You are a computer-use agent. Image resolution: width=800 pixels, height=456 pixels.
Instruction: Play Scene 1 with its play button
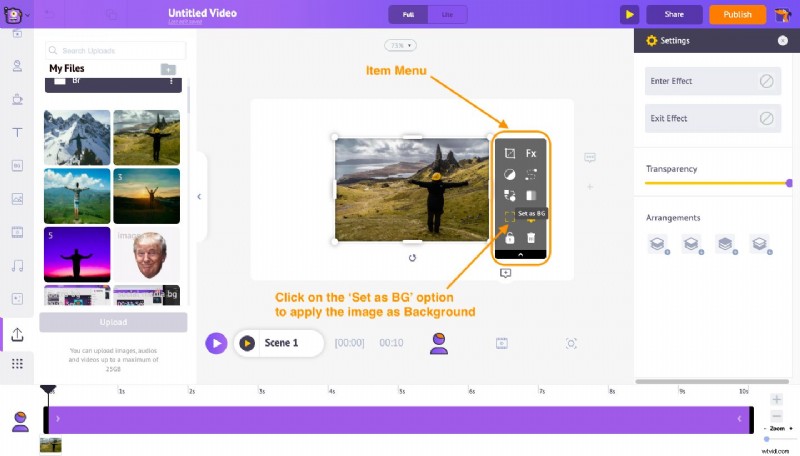(247, 343)
